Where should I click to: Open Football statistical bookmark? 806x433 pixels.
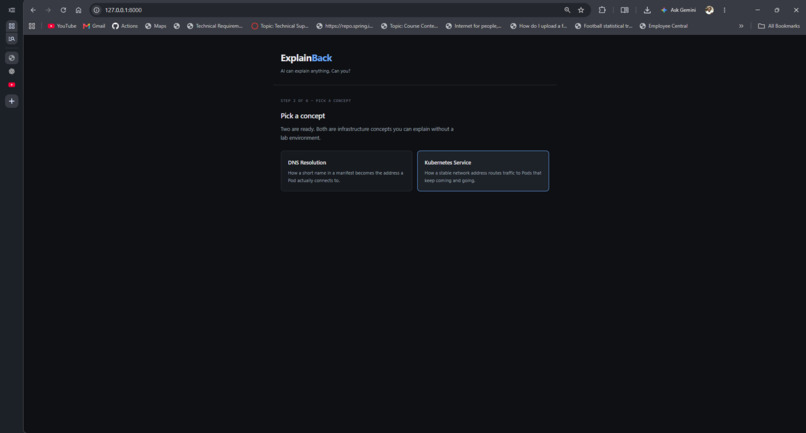603,26
